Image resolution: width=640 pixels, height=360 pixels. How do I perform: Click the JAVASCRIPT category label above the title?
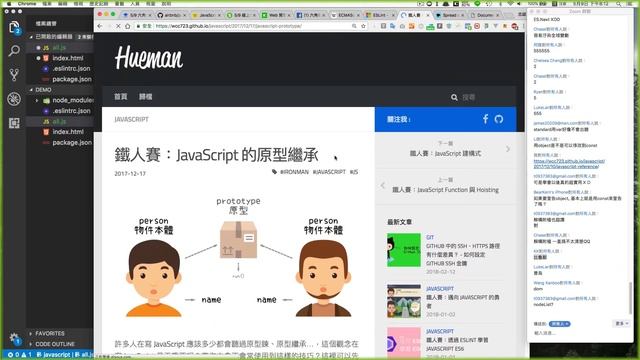131,119
